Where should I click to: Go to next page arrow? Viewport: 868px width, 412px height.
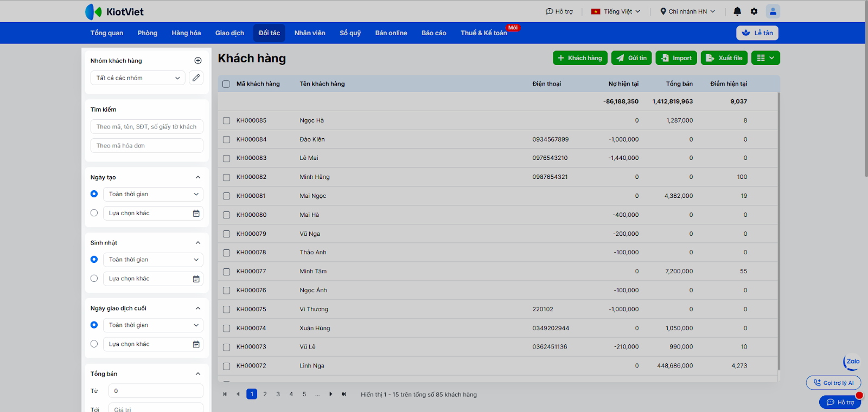(x=331, y=394)
